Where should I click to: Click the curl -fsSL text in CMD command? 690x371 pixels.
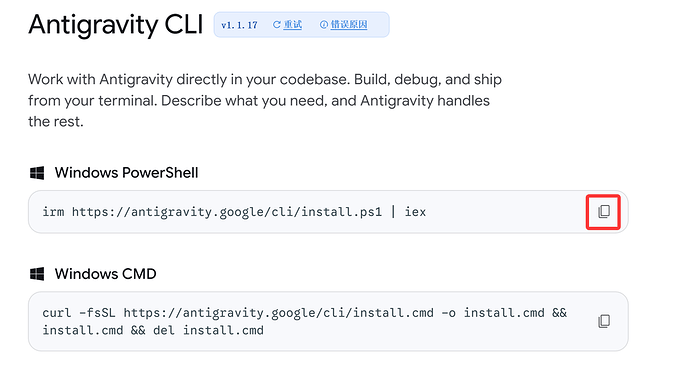pyautogui.click(x=79, y=313)
